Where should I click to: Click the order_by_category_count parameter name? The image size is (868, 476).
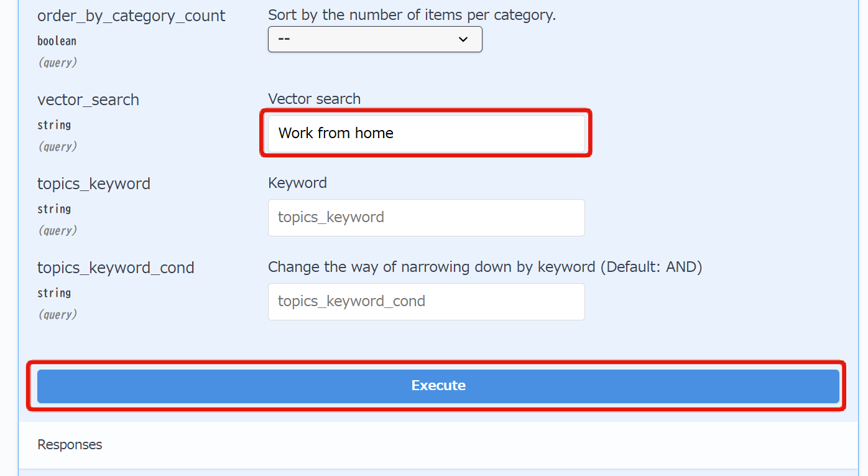click(131, 16)
